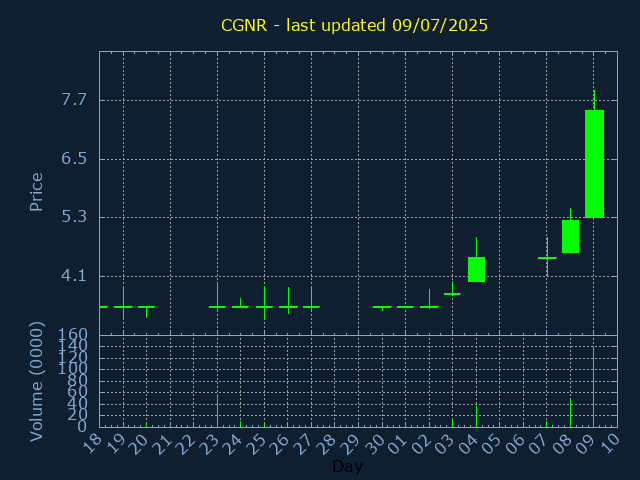Viewport: 640px width, 480px height.
Task: Select the candle marker for day 25
Action: (x=264, y=307)
